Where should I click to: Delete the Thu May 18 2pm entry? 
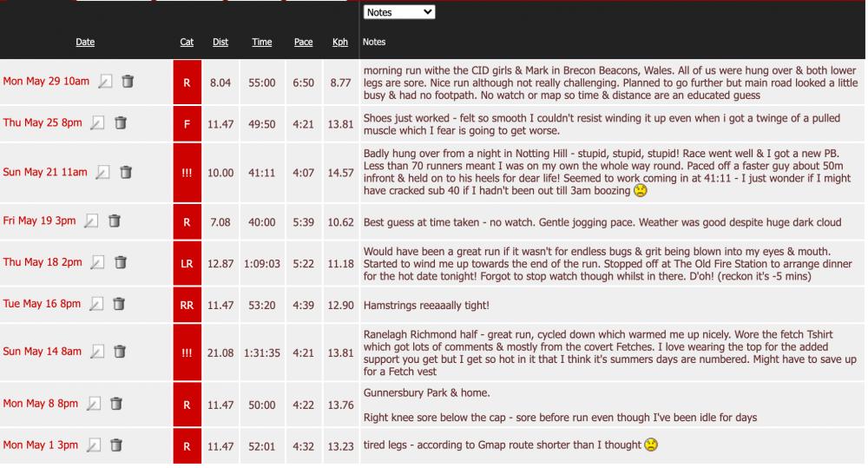(120, 262)
